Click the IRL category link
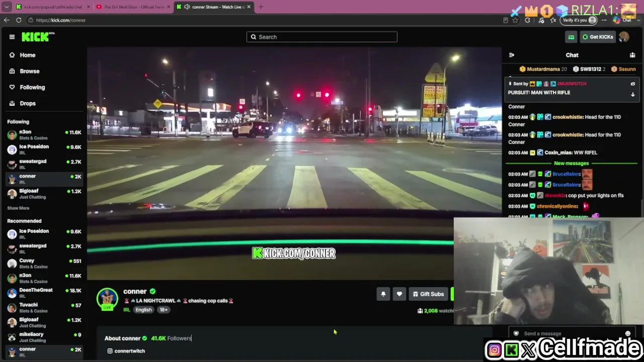This screenshot has height=362, width=644. point(127,310)
